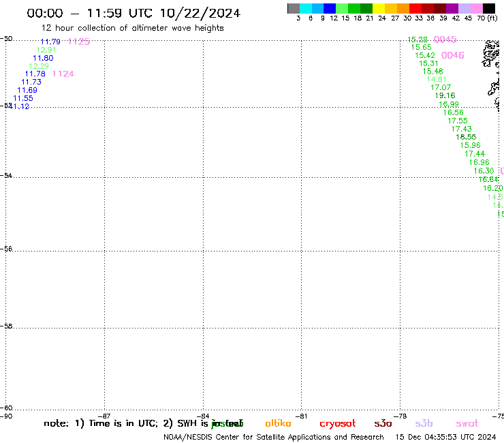Image resolution: width=504 pixels, height=443 pixels.
Task: Select the pink time stamp 0046
Action: coord(452,55)
